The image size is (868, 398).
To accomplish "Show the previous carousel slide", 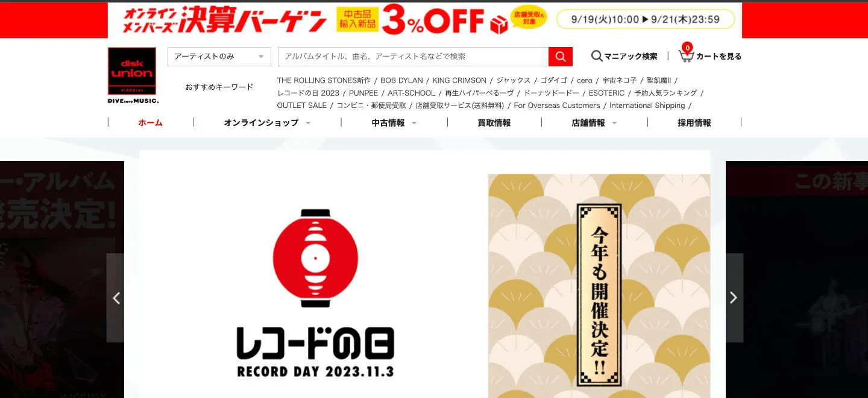I will [x=116, y=298].
